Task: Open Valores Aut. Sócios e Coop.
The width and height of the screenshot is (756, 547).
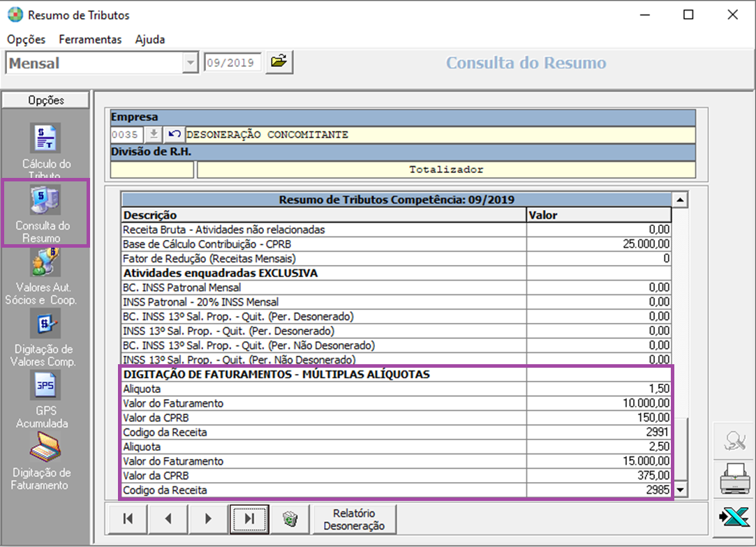Action: pyautogui.click(x=44, y=276)
